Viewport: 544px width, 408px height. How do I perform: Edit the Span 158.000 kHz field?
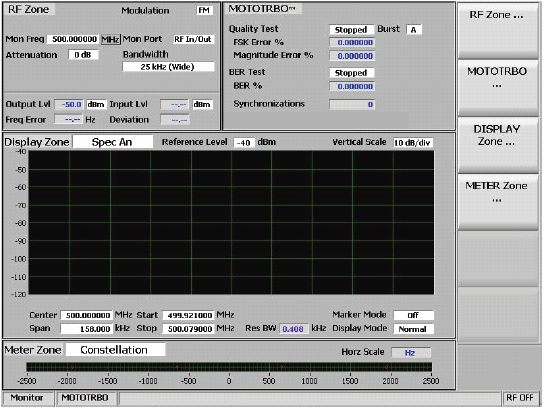coord(86,329)
